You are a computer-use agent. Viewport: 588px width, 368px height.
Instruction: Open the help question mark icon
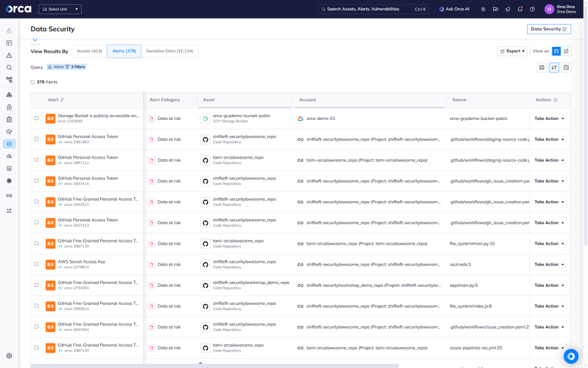coord(532,9)
